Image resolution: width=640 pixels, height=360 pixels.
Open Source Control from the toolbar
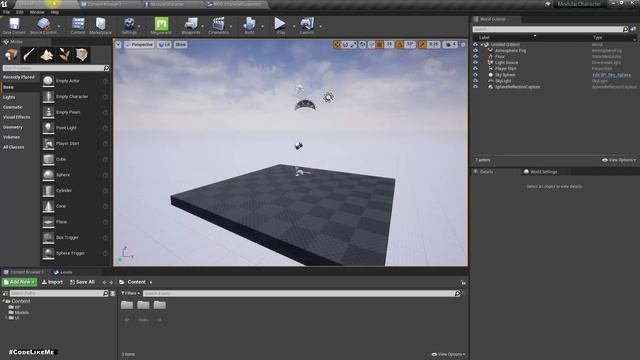44,25
